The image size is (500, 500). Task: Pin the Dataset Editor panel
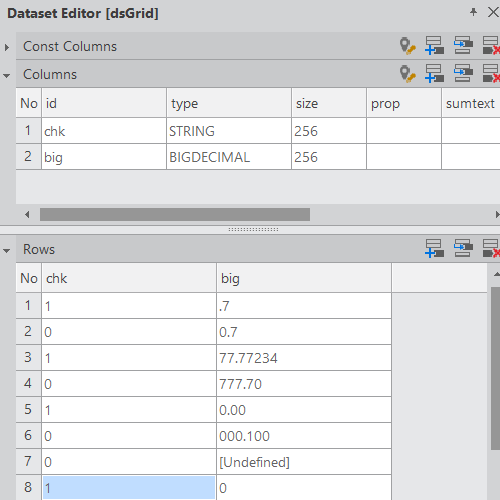[x=473, y=13]
